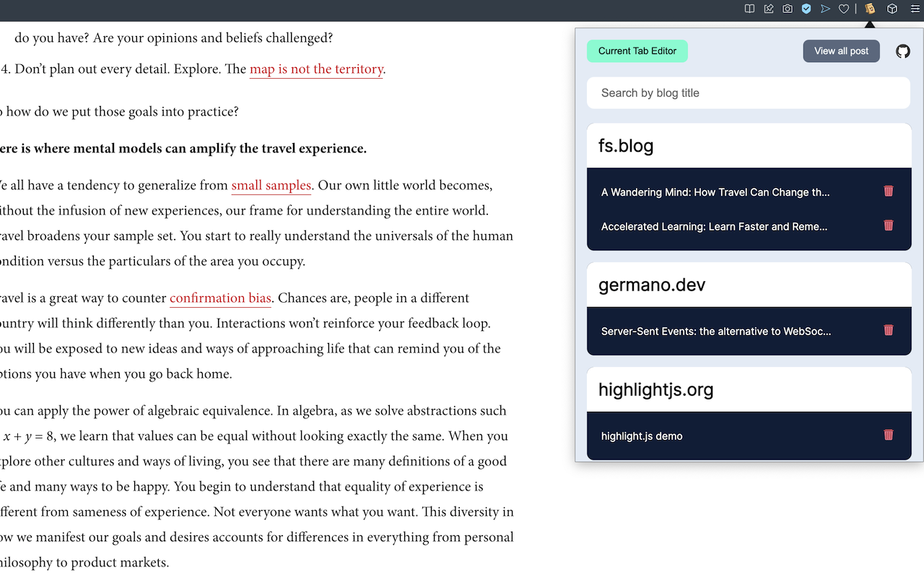This screenshot has width=924, height=578.
Task: Focus the Search by blog title field
Action: pyautogui.click(x=749, y=93)
